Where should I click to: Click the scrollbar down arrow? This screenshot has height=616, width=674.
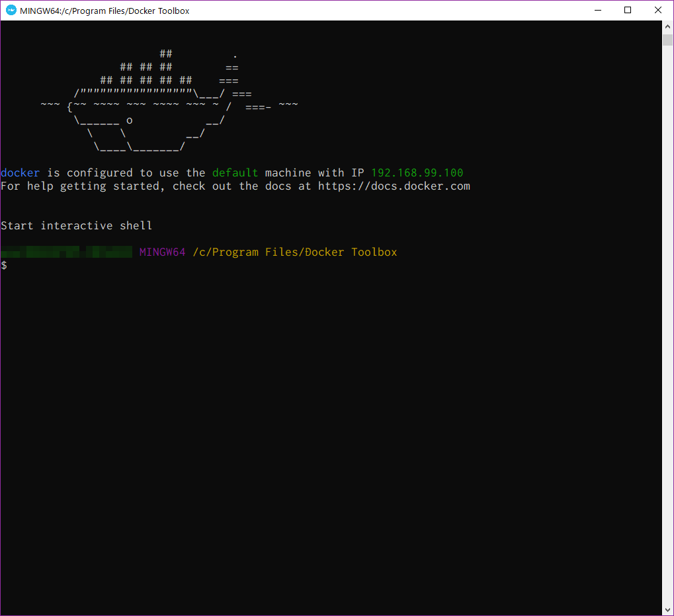point(667,611)
